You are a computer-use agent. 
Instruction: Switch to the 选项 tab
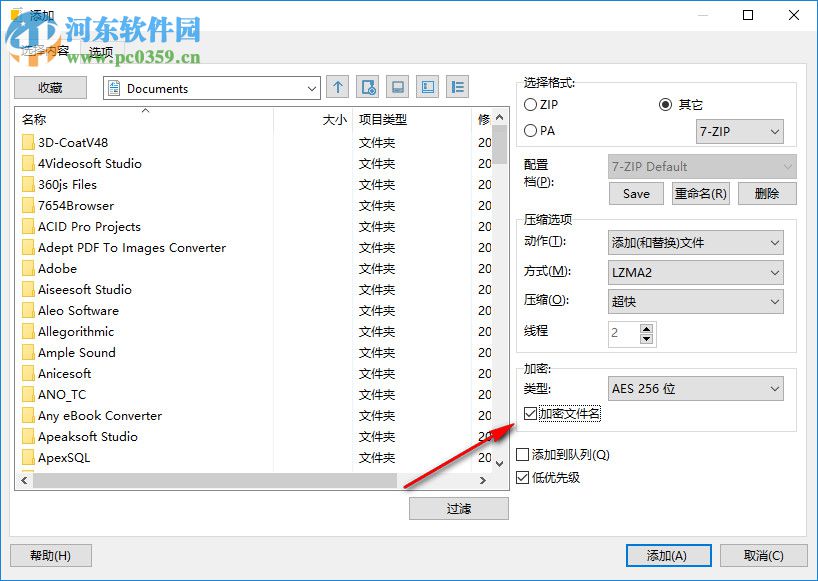[x=100, y=52]
